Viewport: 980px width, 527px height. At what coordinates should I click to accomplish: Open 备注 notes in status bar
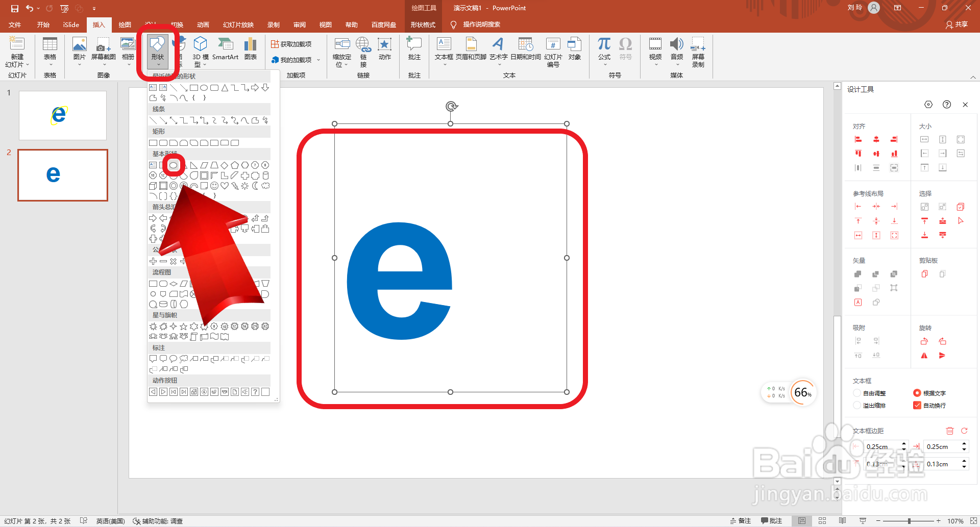click(741, 521)
